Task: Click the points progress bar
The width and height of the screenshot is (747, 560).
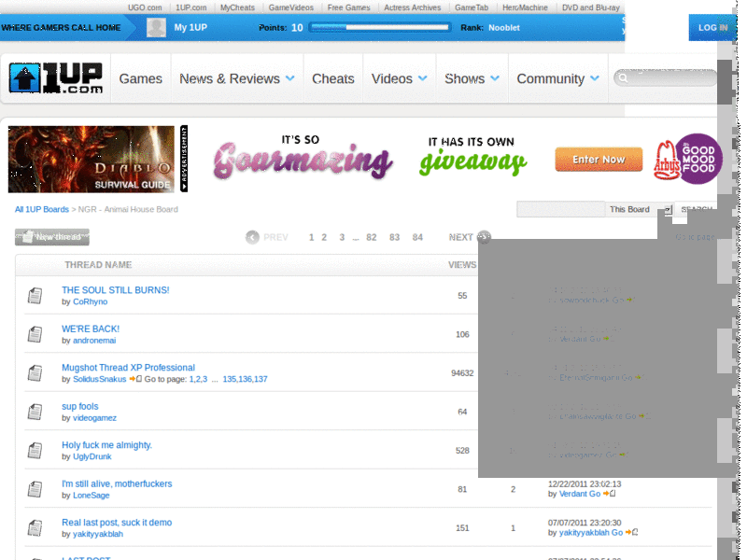Action: tap(379, 28)
